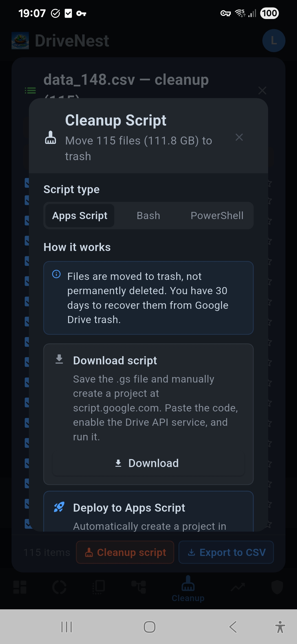297x644 pixels.
Task: Click the info icon in the trash notice
Action: tap(56, 274)
